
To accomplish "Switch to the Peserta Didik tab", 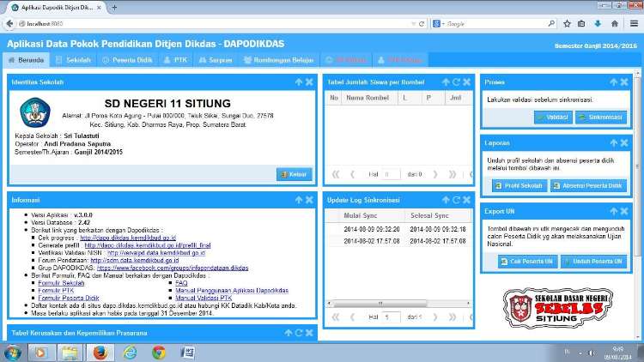I will (127, 60).
